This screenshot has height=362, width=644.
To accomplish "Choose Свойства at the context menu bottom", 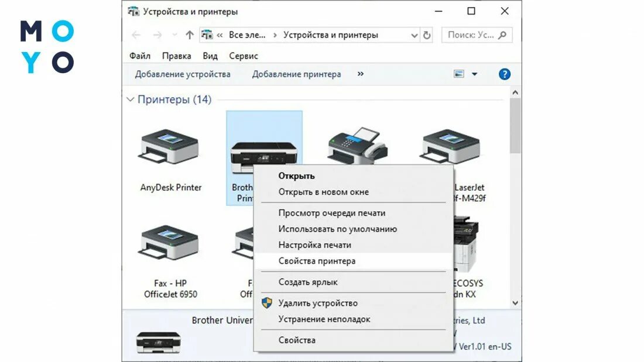I will pyautogui.click(x=353, y=340).
